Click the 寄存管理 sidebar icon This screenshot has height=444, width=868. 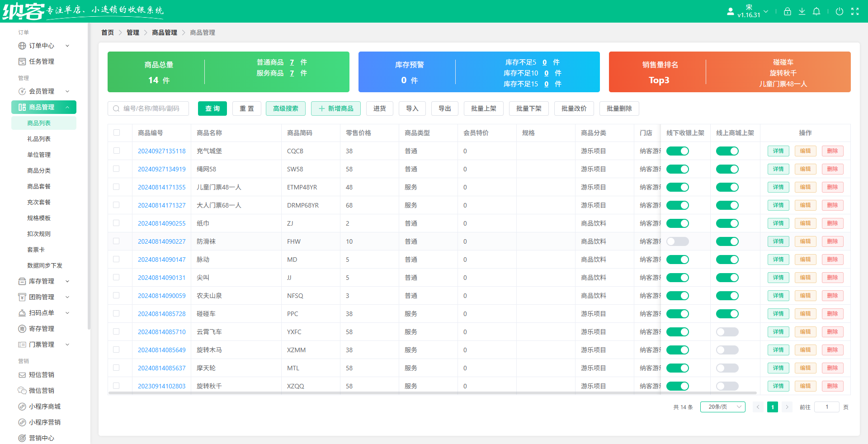point(22,329)
